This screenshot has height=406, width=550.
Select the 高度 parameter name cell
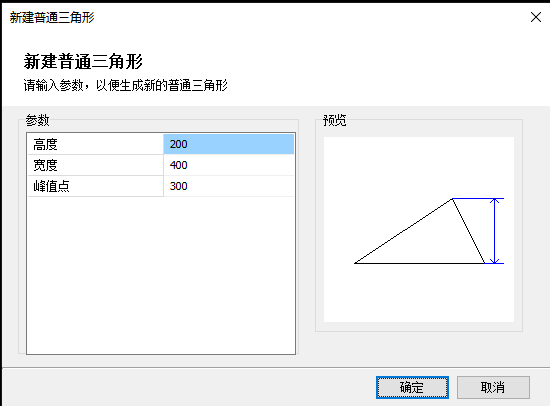95,144
